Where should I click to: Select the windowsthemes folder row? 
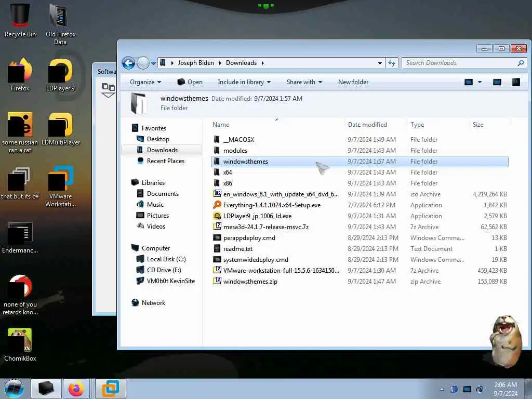(360, 162)
